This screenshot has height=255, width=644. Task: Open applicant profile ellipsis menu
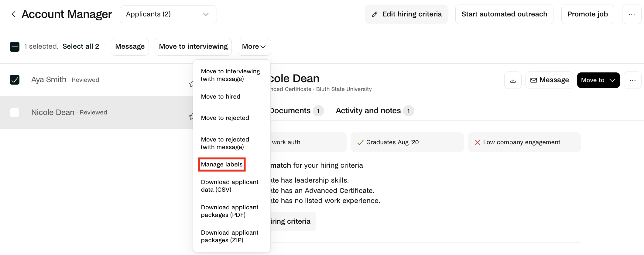click(632, 80)
